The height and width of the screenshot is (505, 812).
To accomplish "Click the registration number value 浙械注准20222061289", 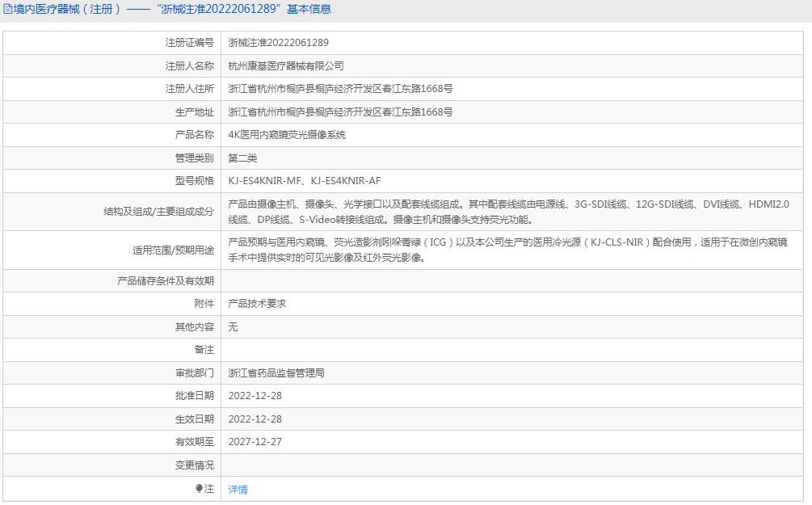I will point(278,43).
